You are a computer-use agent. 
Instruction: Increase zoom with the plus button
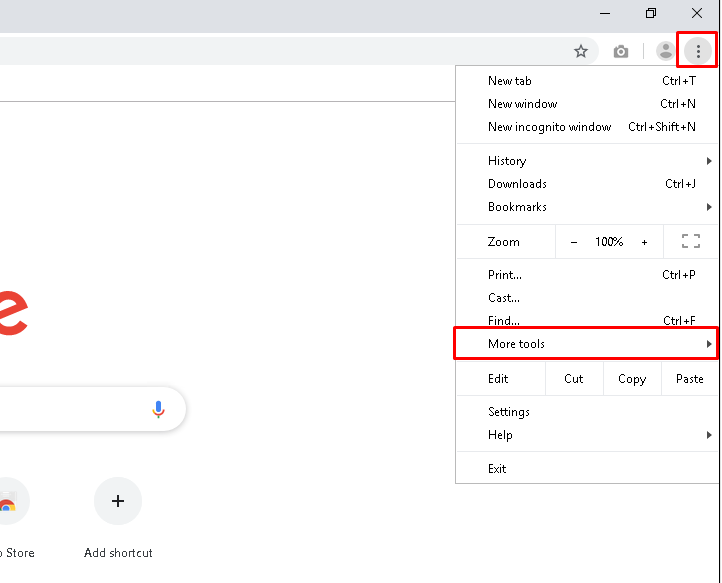point(644,242)
